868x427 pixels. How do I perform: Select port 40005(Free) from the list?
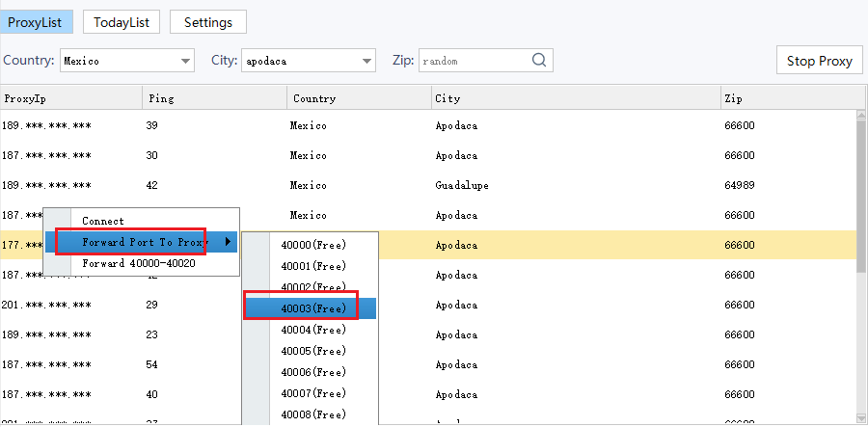(312, 351)
